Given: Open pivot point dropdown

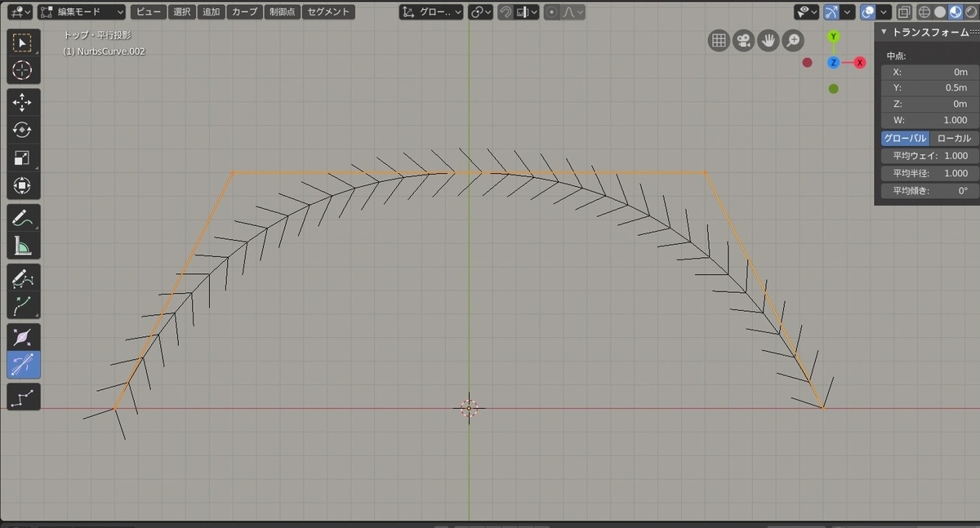Looking at the screenshot, I should pyautogui.click(x=481, y=12).
